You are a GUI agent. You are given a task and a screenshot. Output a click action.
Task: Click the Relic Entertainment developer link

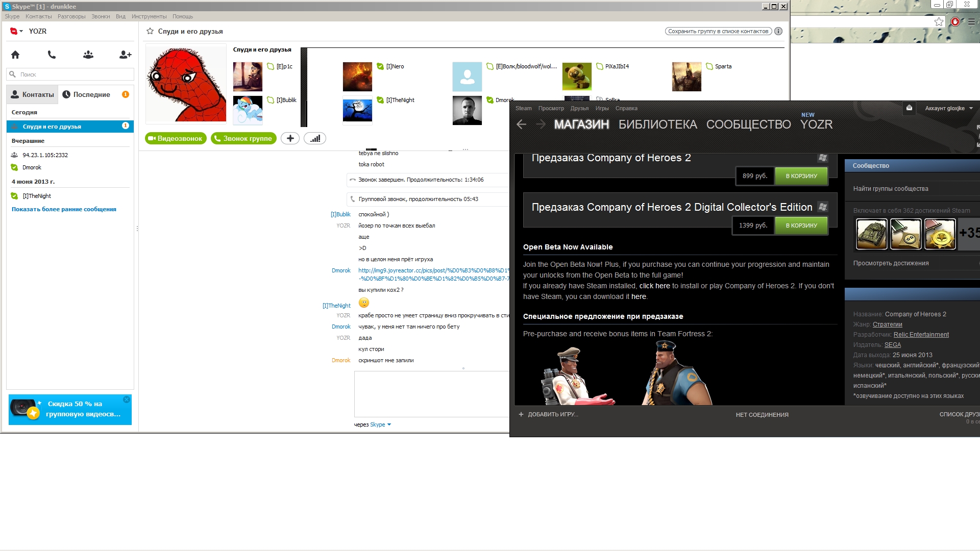click(x=921, y=335)
